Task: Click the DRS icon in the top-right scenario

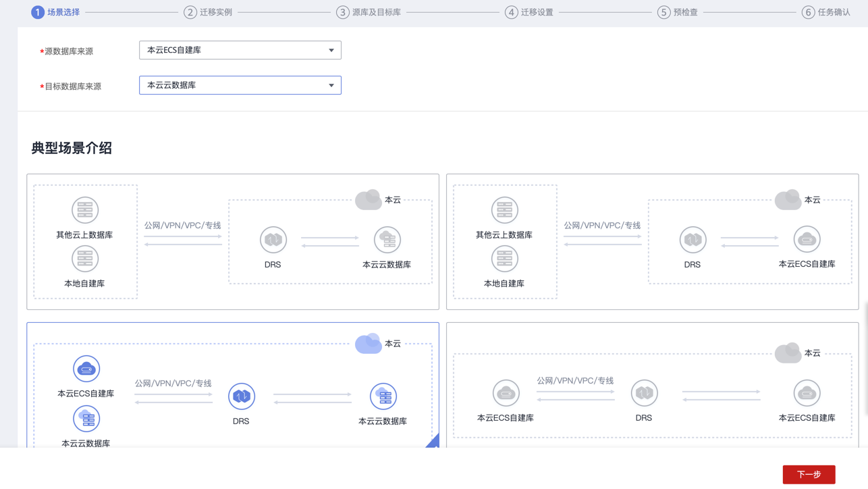Action: [x=693, y=240]
